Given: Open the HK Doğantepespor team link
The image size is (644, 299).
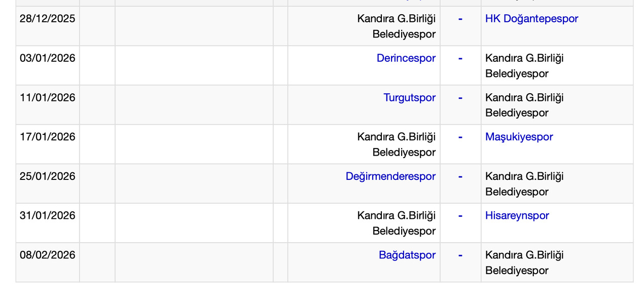Looking at the screenshot, I should point(531,19).
